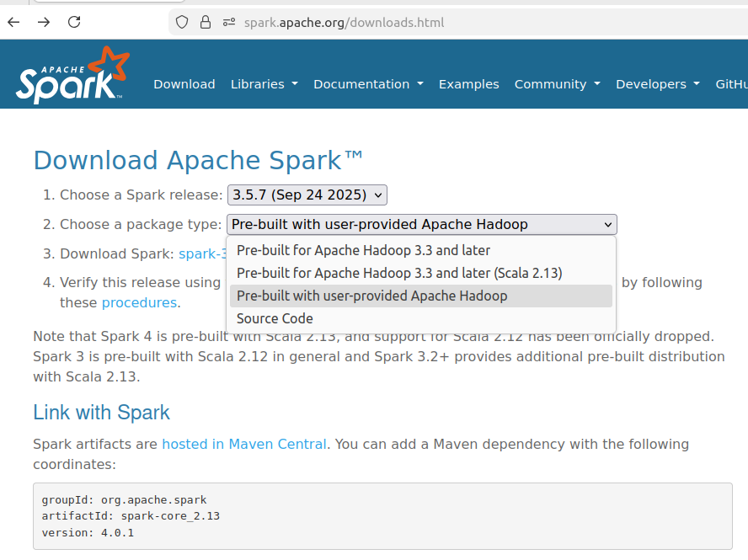Open the procedures link

(139, 303)
